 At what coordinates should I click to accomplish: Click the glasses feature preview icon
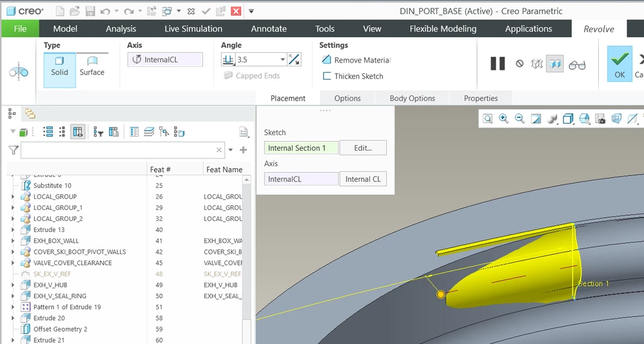pos(577,64)
